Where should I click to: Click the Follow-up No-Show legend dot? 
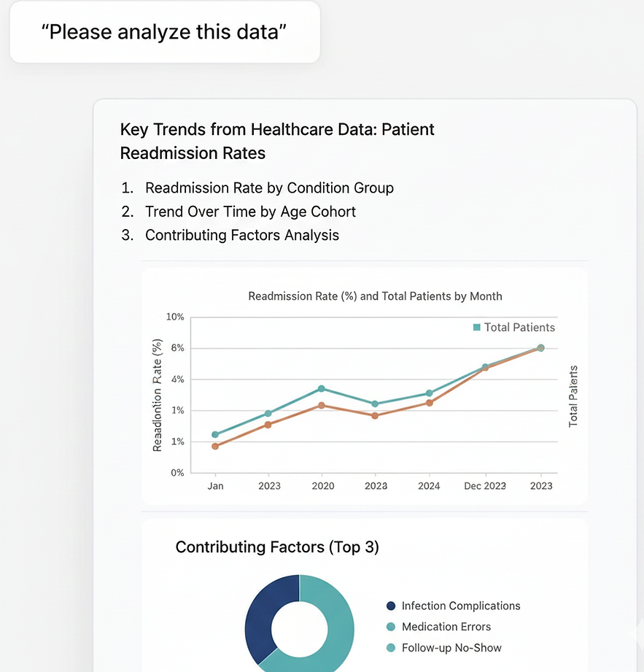pos(391,648)
